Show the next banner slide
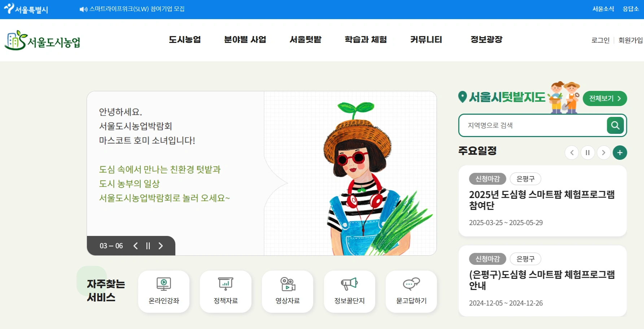Viewport: 644px width, 329px height. 161,246
